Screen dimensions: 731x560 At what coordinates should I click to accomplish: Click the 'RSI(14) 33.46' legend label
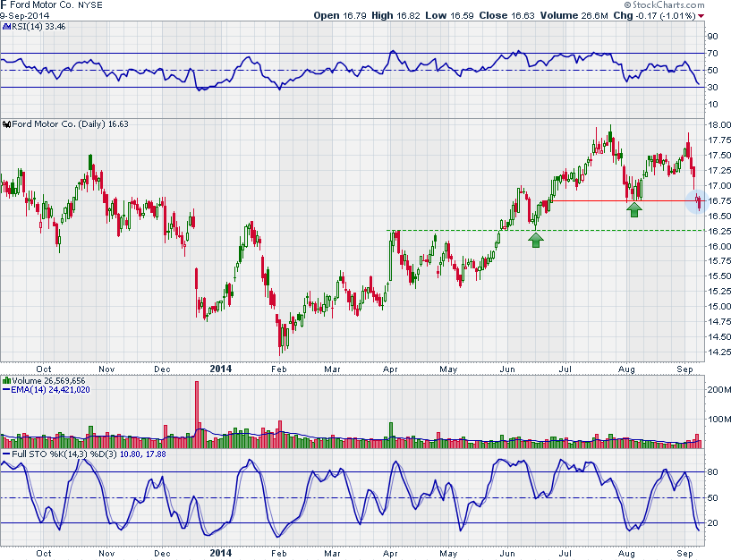pos(38,27)
